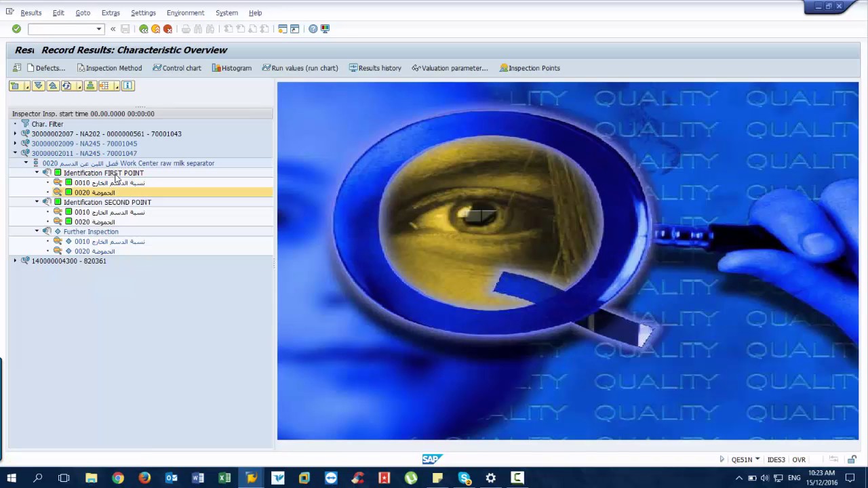Open dropdown arrow beside the layout grid icon

click(x=117, y=86)
